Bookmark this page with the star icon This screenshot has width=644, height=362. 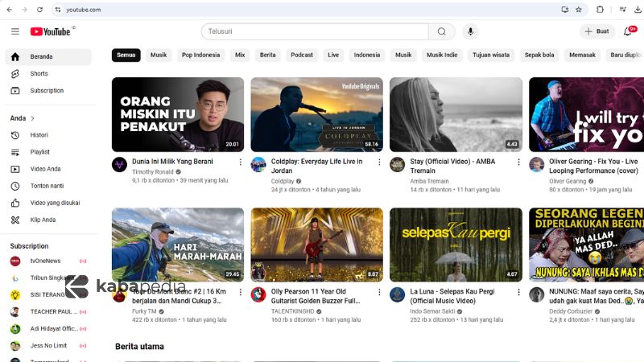579,10
